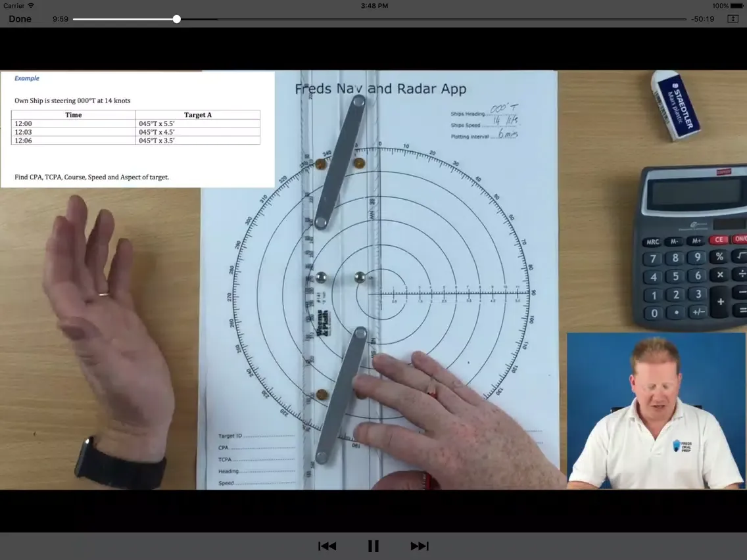747x560 pixels.
Task: Click the remaining time -50:19
Action: (703, 19)
